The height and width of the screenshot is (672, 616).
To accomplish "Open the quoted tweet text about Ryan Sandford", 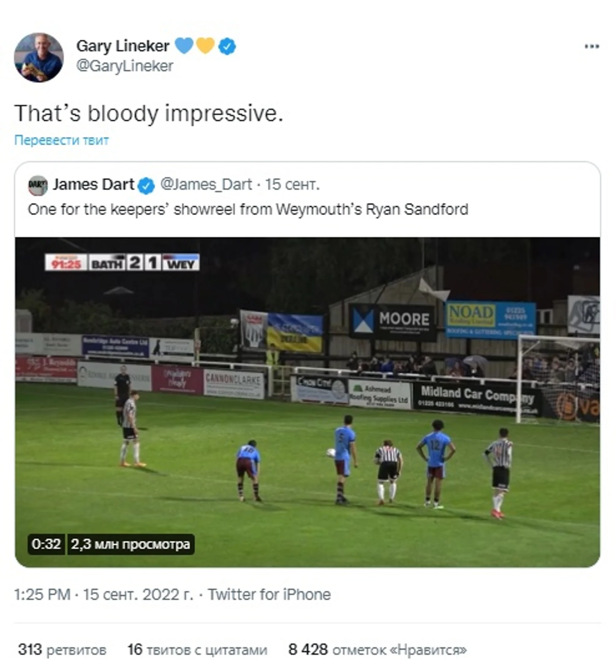I will 248,209.
